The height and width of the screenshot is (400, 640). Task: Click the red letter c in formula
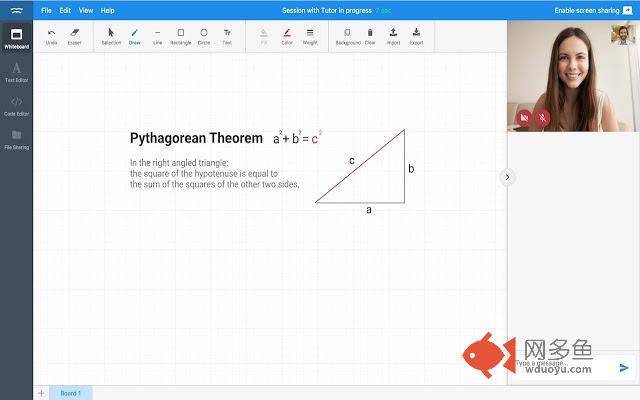tap(314, 139)
